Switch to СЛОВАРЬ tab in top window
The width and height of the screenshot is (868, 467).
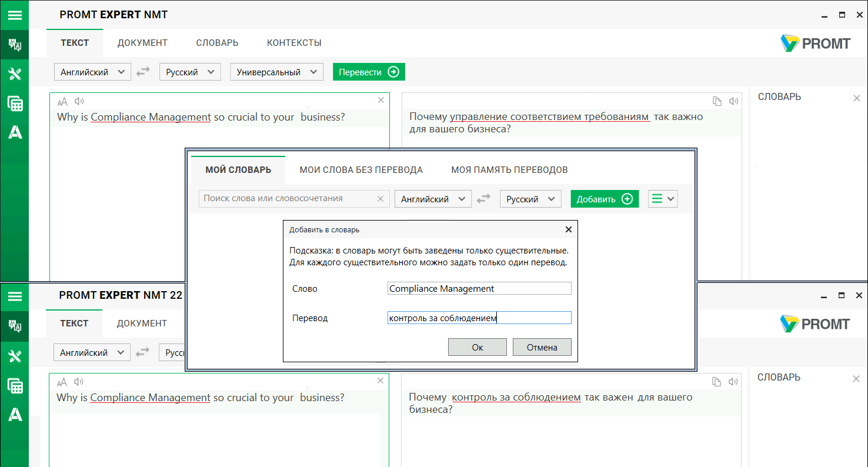click(x=218, y=43)
